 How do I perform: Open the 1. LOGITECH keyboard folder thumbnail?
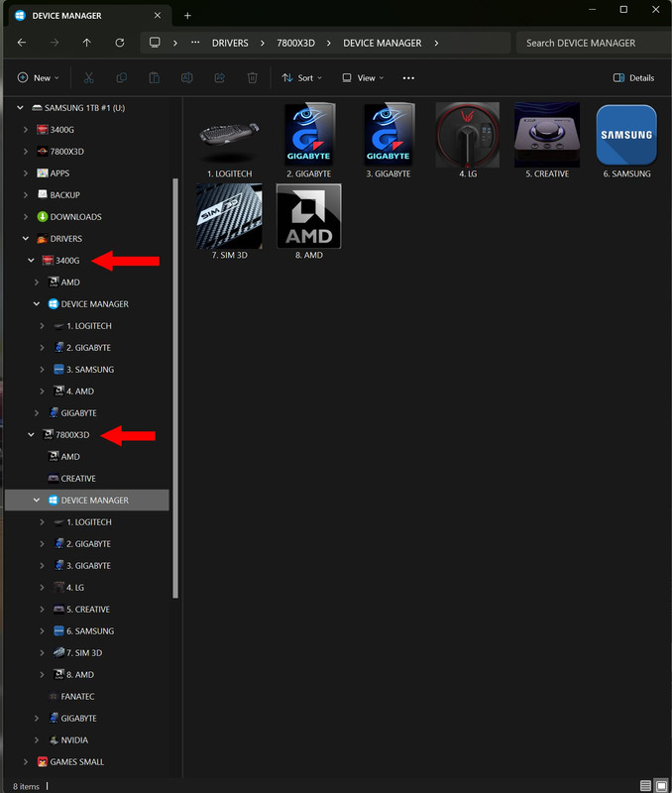point(230,141)
